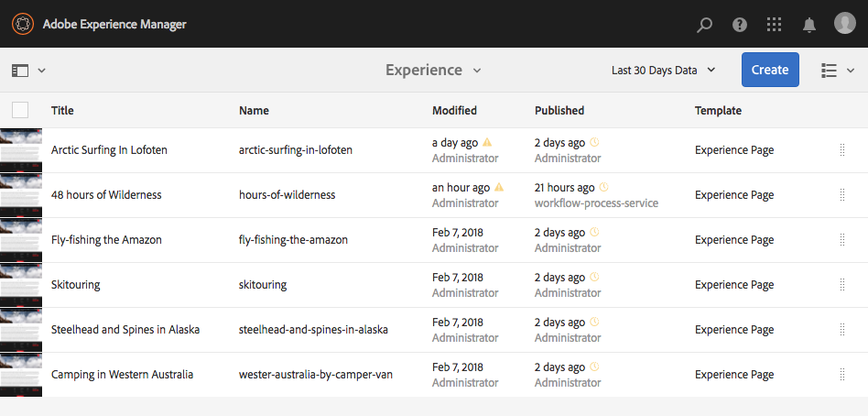Screen dimensions: 868x416
Task: Switch view using the list view selector
Action: click(838, 71)
